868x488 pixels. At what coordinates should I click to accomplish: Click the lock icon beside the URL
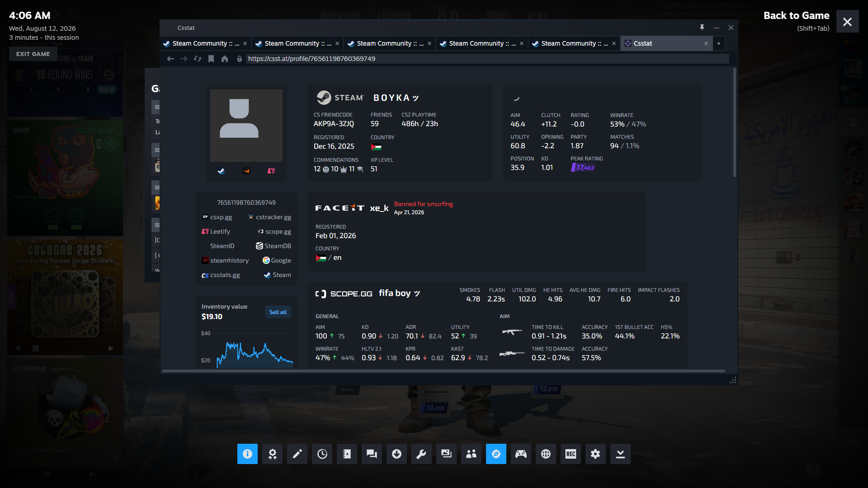point(240,59)
